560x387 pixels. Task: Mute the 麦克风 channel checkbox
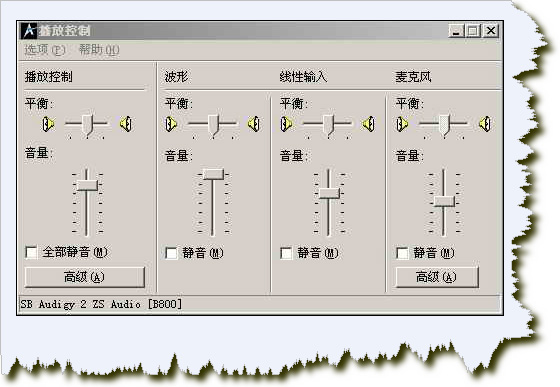(x=402, y=253)
